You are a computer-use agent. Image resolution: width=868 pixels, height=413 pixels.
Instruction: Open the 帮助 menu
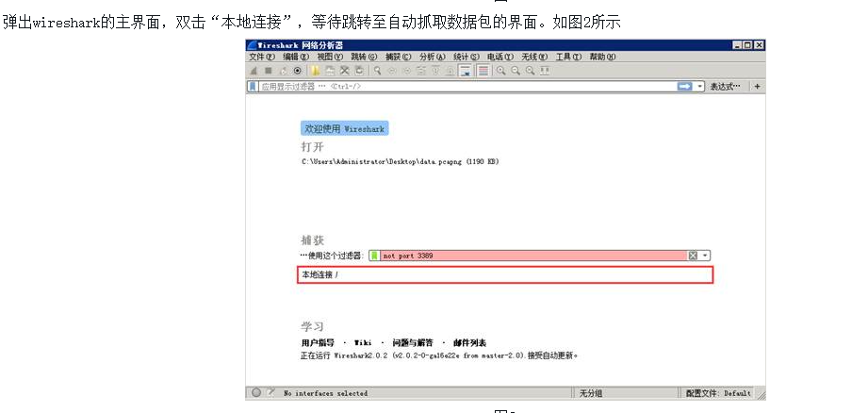click(x=602, y=57)
